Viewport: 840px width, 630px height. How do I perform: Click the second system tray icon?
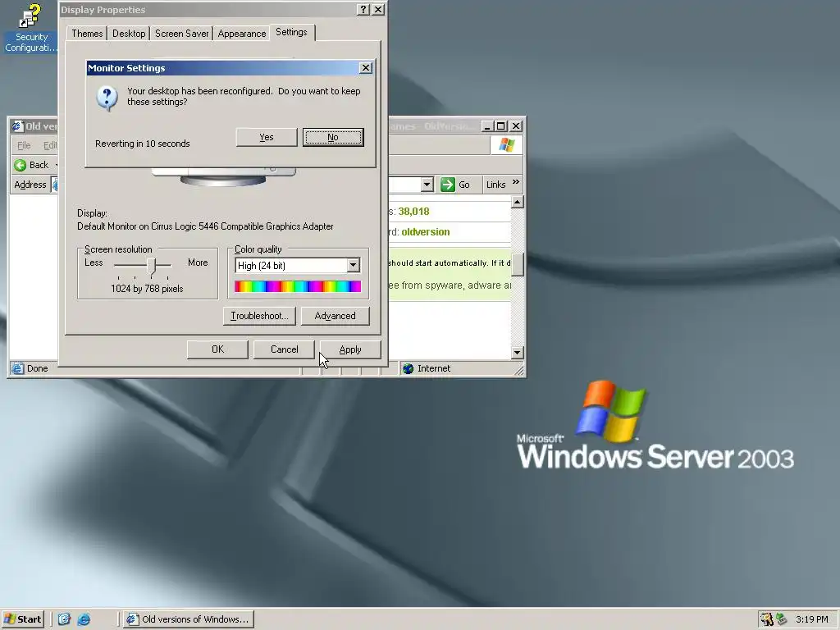pyautogui.click(x=781, y=619)
